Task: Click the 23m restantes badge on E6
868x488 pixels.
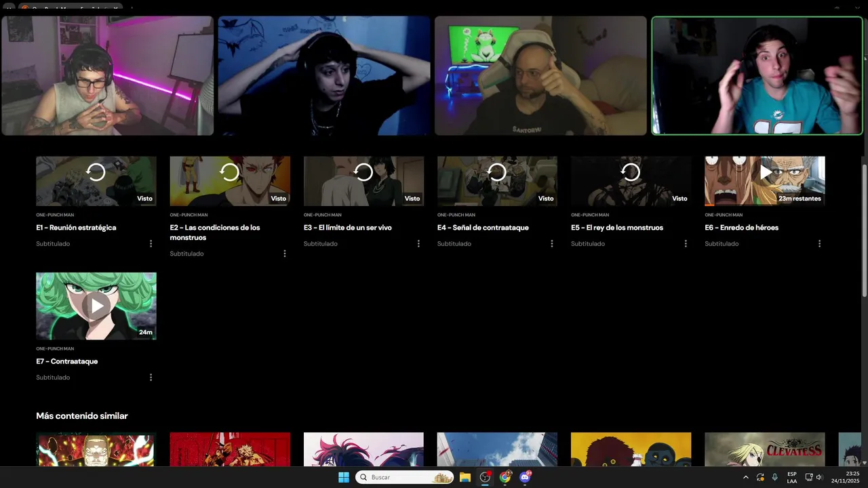Action: [800, 199]
